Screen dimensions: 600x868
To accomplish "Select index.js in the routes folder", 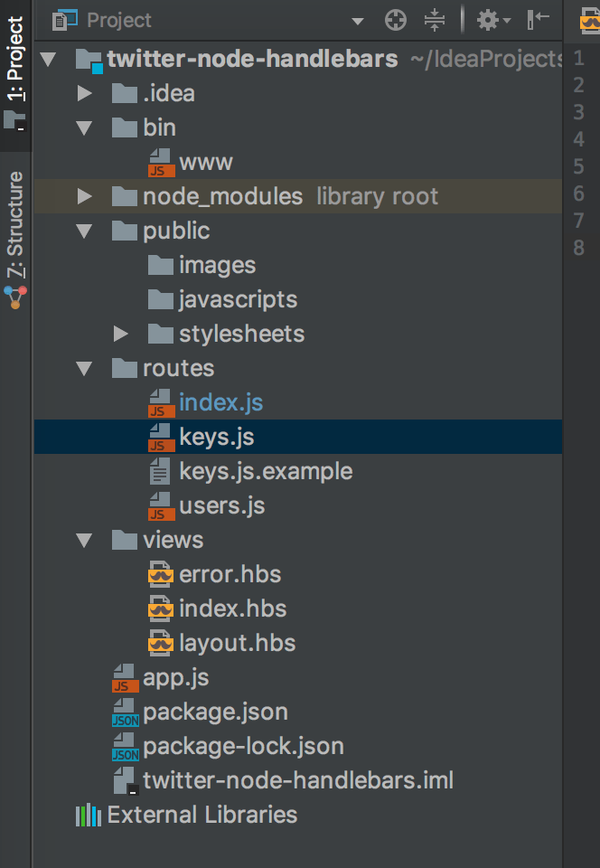I will [220, 402].
